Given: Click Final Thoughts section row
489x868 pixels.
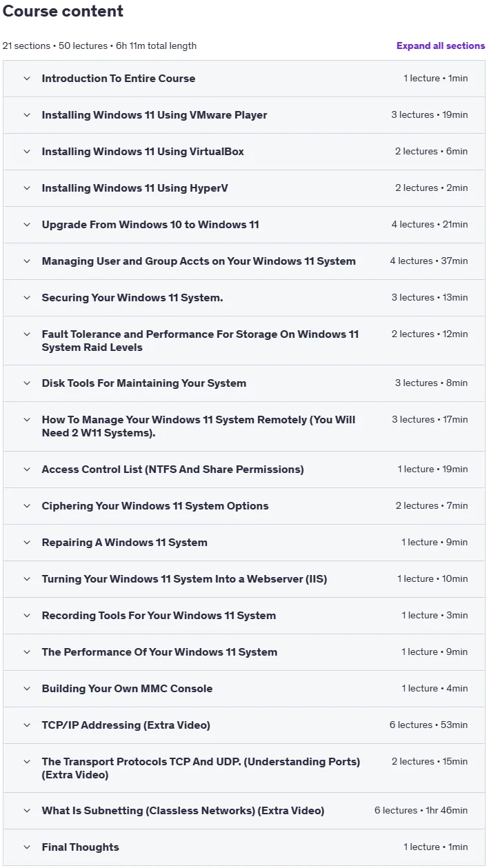Looking at the screenshot, I should 244,847.
